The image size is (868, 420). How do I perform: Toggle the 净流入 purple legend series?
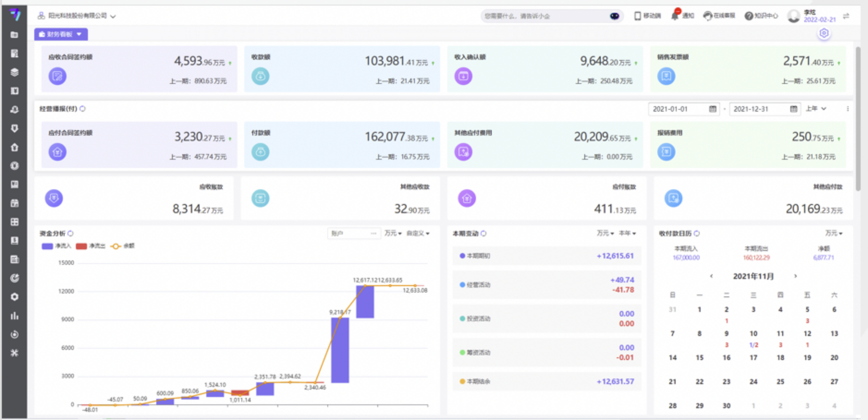coord(47,246)
